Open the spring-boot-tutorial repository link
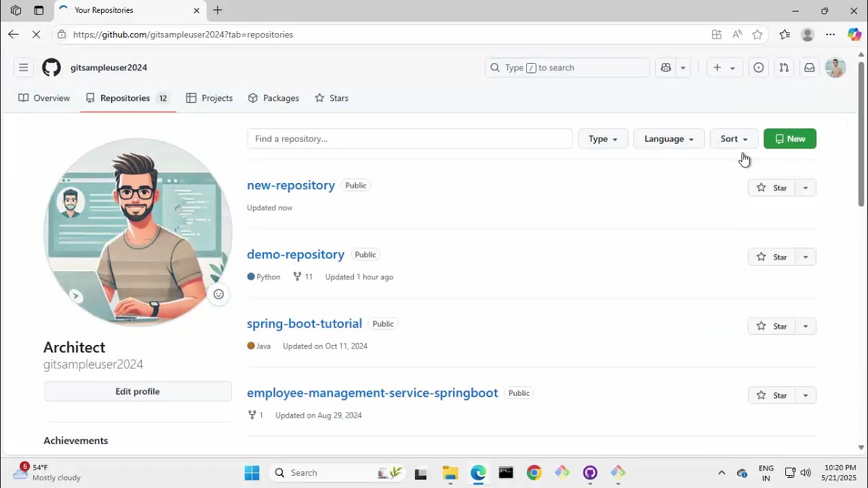Image resolution: width=868 pixels, height=488 pixels. point(304,323)
